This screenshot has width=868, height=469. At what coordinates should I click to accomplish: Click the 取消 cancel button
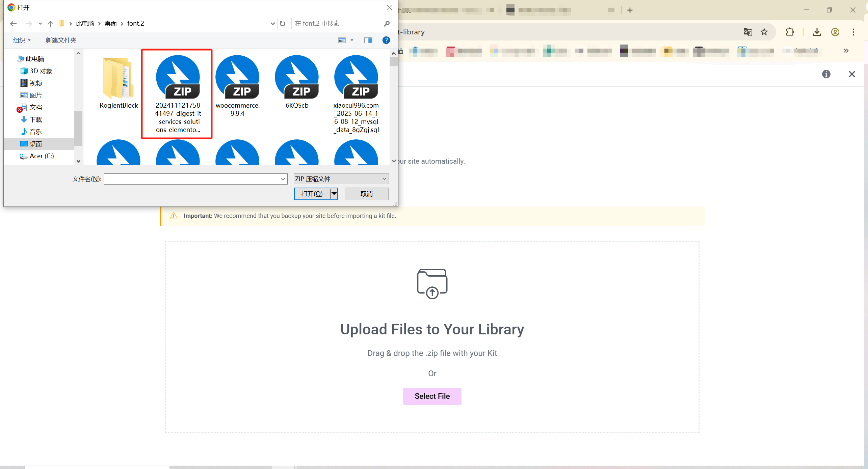[366, 194]
